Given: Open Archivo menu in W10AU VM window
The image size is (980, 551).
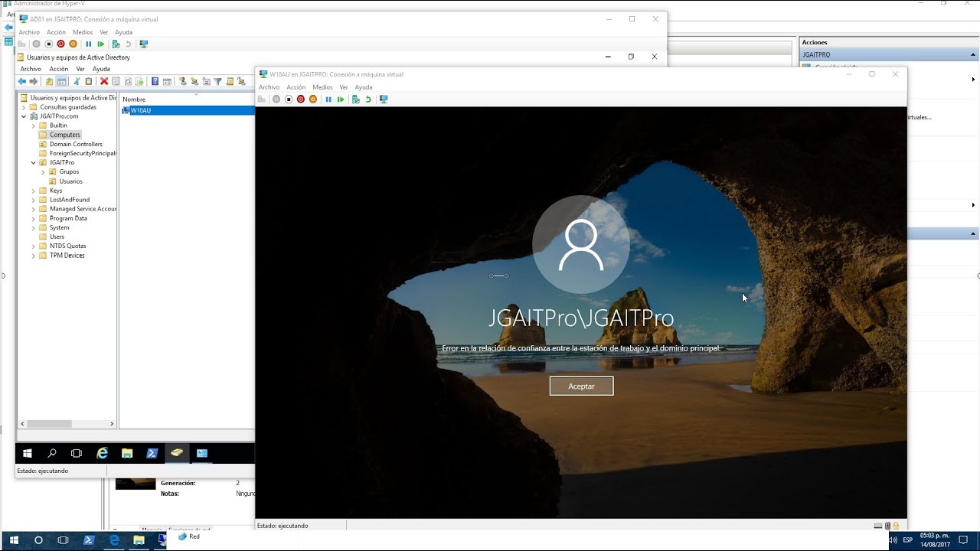Looking at the screenshot, I should 269,87.
